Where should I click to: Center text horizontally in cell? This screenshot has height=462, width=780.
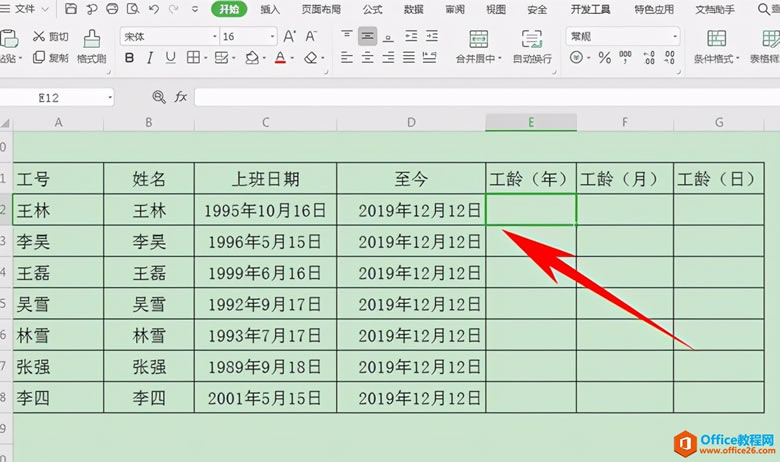click(x=368, y=58)
